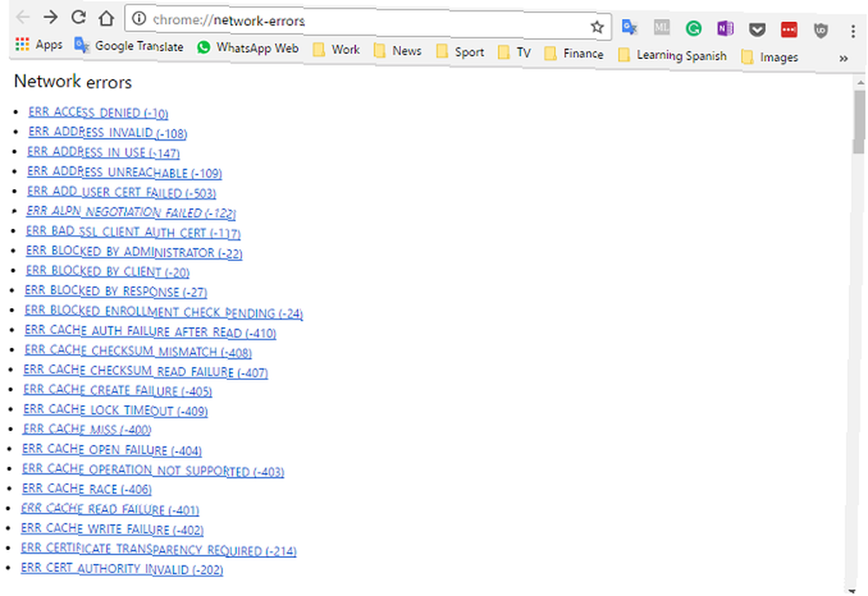This screenshot has height=596, width=868.
Task: Open the OneNote clipper extension
Action: click(x=725, y=29)
